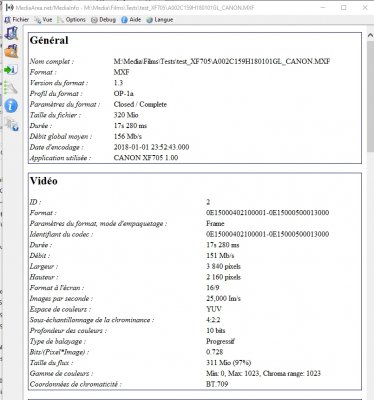Click the open folder sidebar icon
374x400 pixels.
click(11, 51)
